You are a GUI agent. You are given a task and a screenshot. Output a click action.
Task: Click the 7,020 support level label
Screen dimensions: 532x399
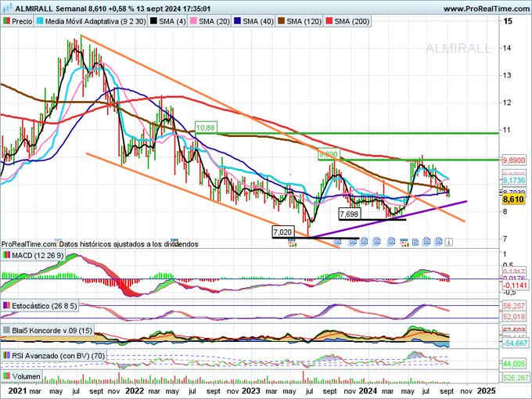point(282,232)
